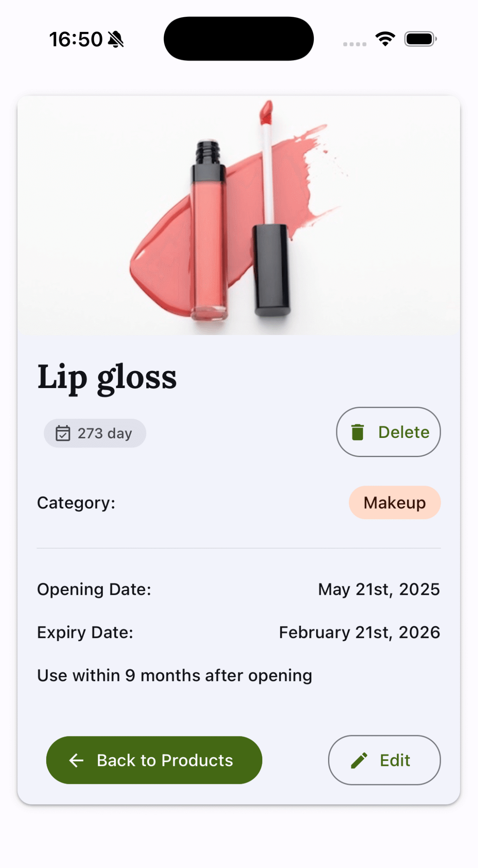The image size is (478, 868).
Task: Tap the left arrow icon
Action: point(76,761)
